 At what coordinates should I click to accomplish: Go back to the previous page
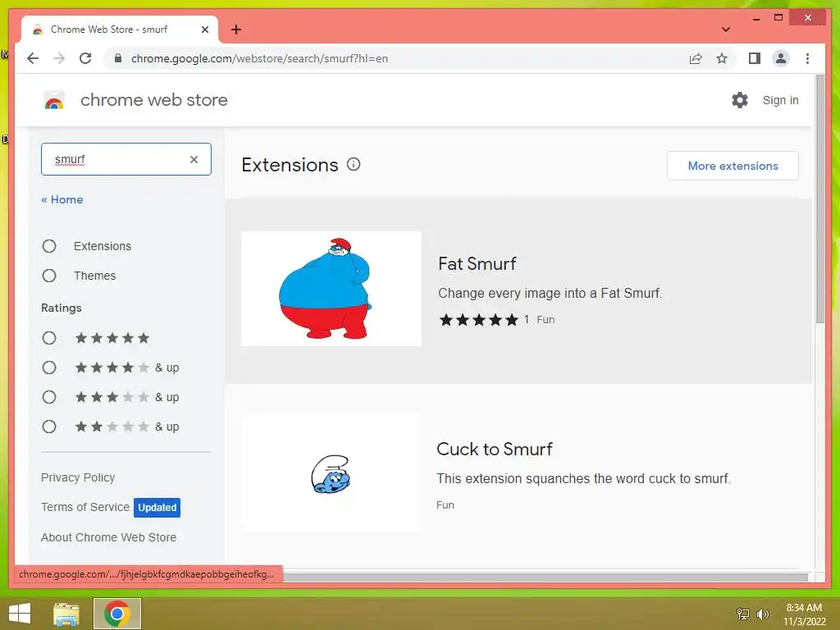pos(33,58)
